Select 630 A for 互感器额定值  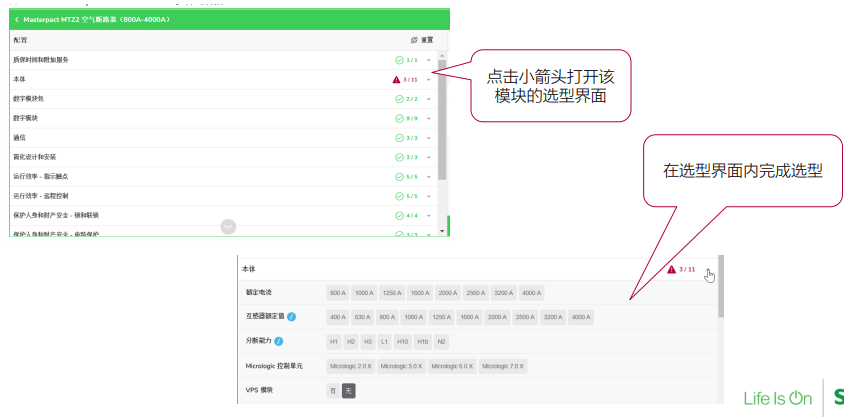(361, 318)
